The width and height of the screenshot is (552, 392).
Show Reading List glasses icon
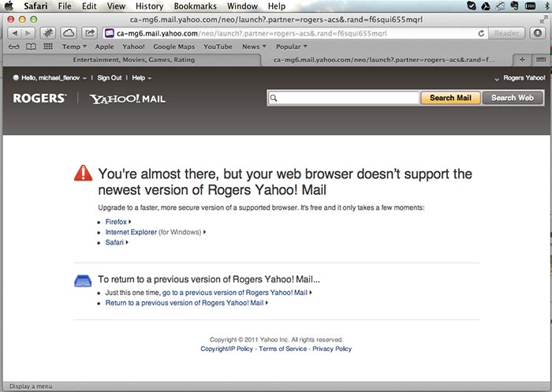point(13,47)
